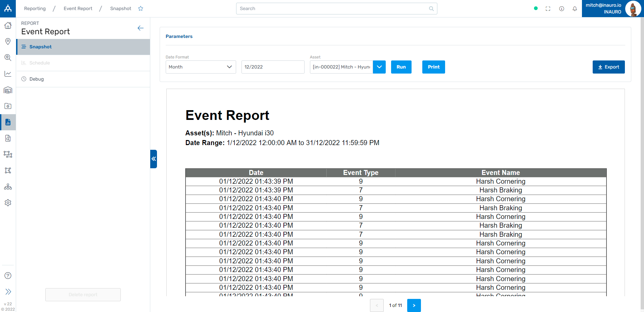This screenshot has height=312, width=644.
Task: Click the green status indicator dot
Action: click(536, 8)
